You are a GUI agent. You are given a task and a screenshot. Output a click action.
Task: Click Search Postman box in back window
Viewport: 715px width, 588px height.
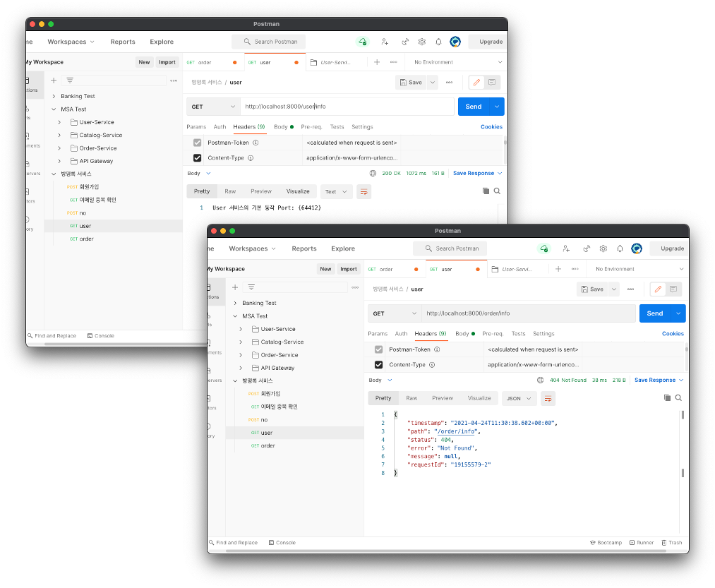click(x=269, y=42)
